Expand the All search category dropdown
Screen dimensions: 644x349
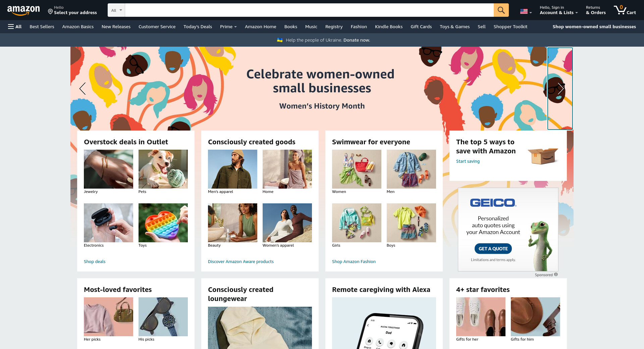116,10
